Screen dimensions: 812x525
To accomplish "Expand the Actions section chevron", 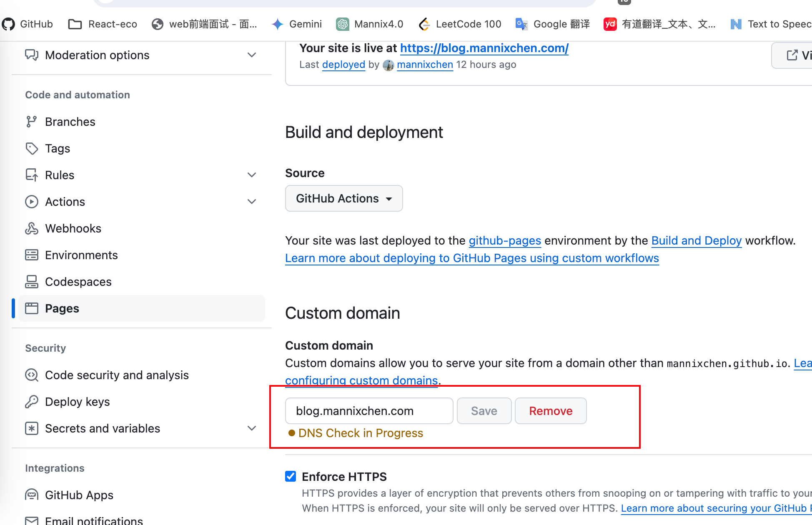I will [x=252, y=202].
